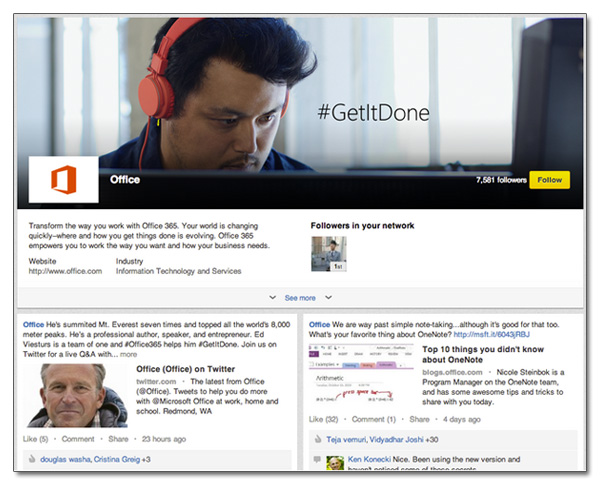The height and width of the screenshot is (485, 600).
Task: Click the comment bubble icon near Ken Konecki
Action: (x=317, y=459)
